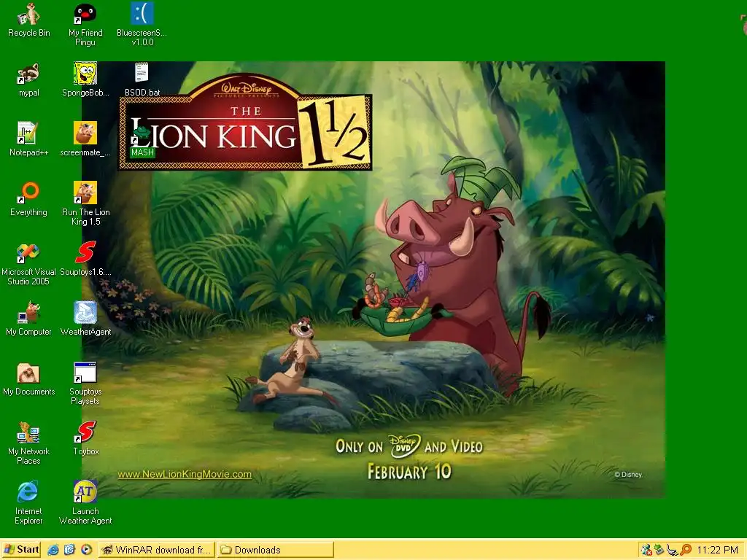This screenshot has width=747, height=560.
Task: Launch Souptoys Playsets shortcut
Action: 85,384
